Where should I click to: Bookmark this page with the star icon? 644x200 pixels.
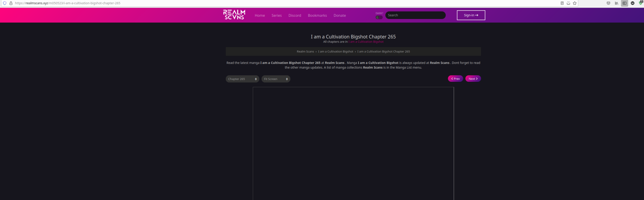click(x=574, y=3)
